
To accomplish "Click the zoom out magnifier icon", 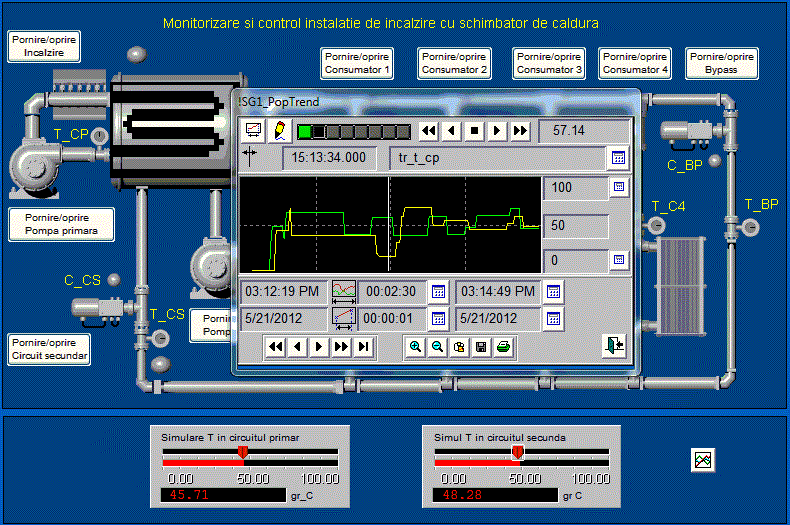I will tap(437, 347).
